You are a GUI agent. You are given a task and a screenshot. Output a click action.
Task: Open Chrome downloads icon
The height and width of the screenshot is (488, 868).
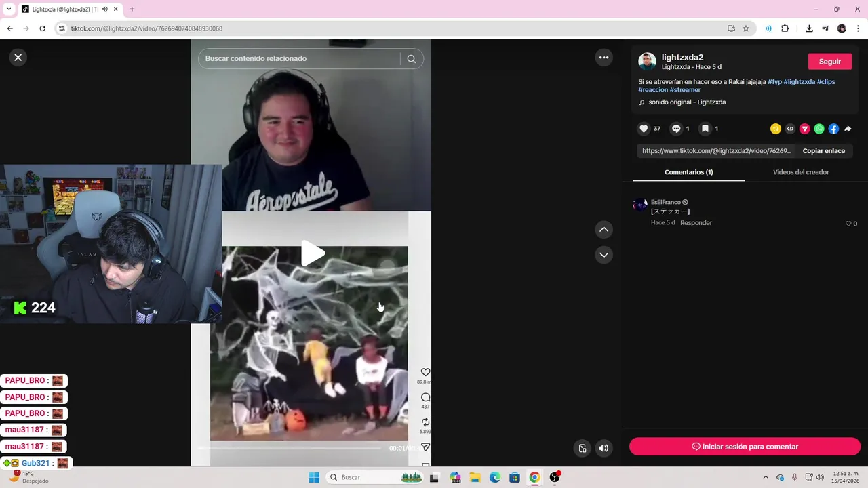click(x=809, y=28)
